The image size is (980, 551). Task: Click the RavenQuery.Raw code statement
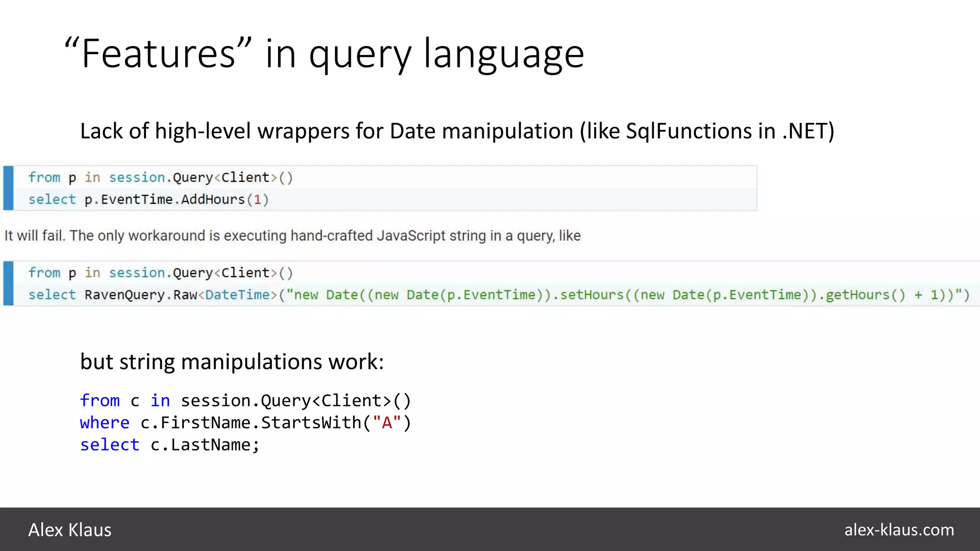click(141, 295)
